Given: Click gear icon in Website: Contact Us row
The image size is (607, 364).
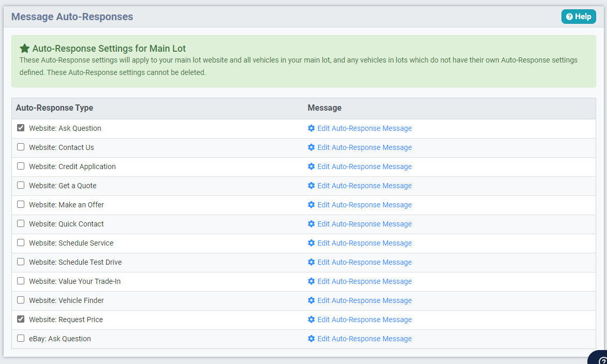Looking at the screenshot, I should click(x=311, y=147).
